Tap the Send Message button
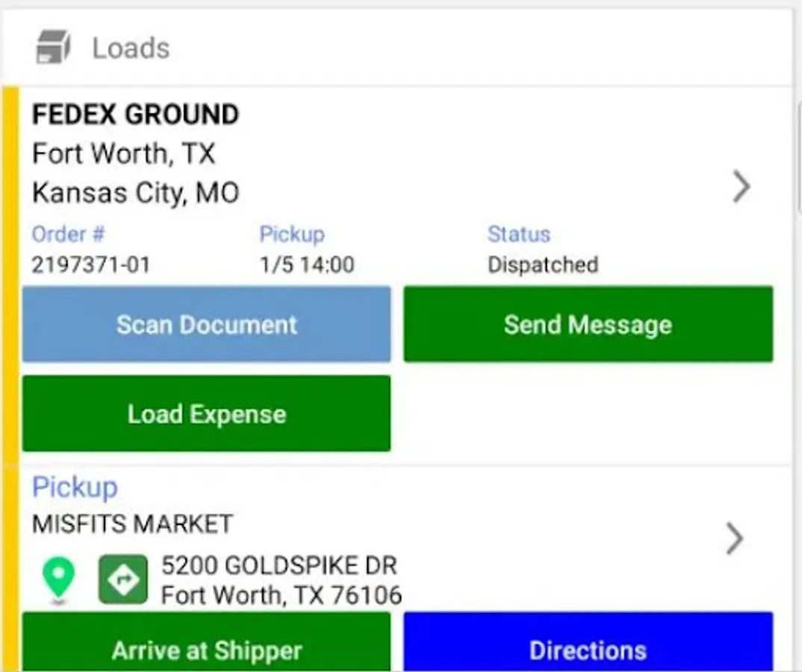Screen dimensions: 802x672 pyautogui.click(x=588, y=324)
